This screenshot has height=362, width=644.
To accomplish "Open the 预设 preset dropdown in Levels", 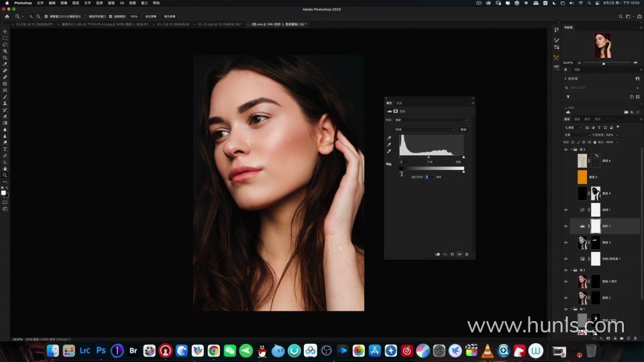I will coord(431,120).
